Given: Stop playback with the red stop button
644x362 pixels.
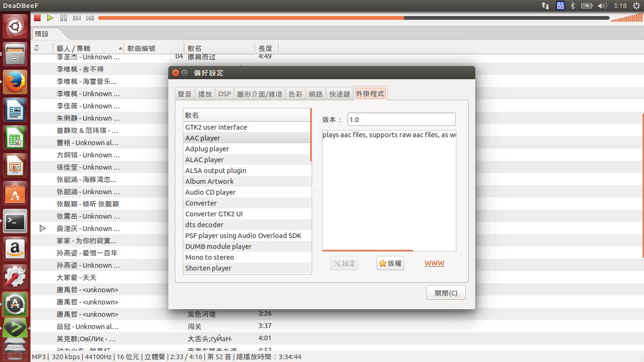Looking at the screenshot, I should (37, 18).
